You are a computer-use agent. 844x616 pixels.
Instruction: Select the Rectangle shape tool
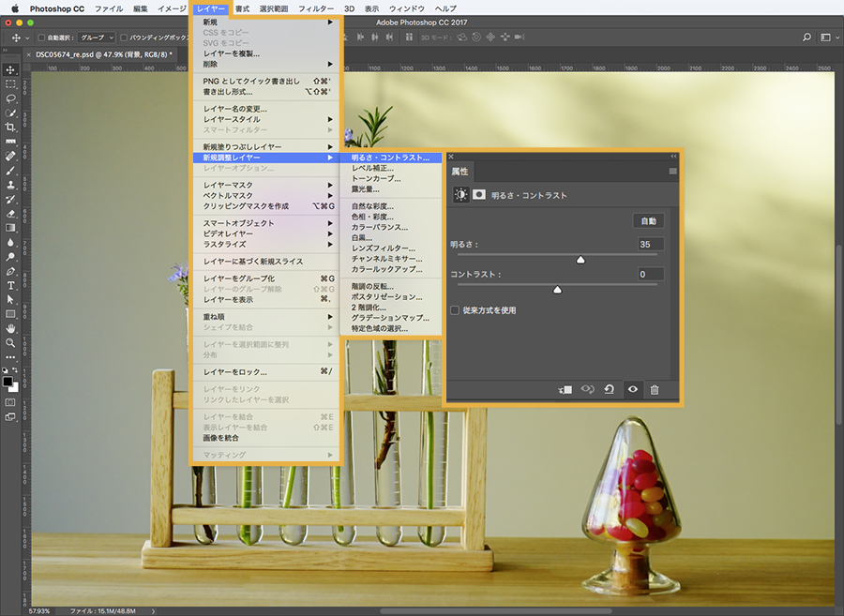point(10,314)
